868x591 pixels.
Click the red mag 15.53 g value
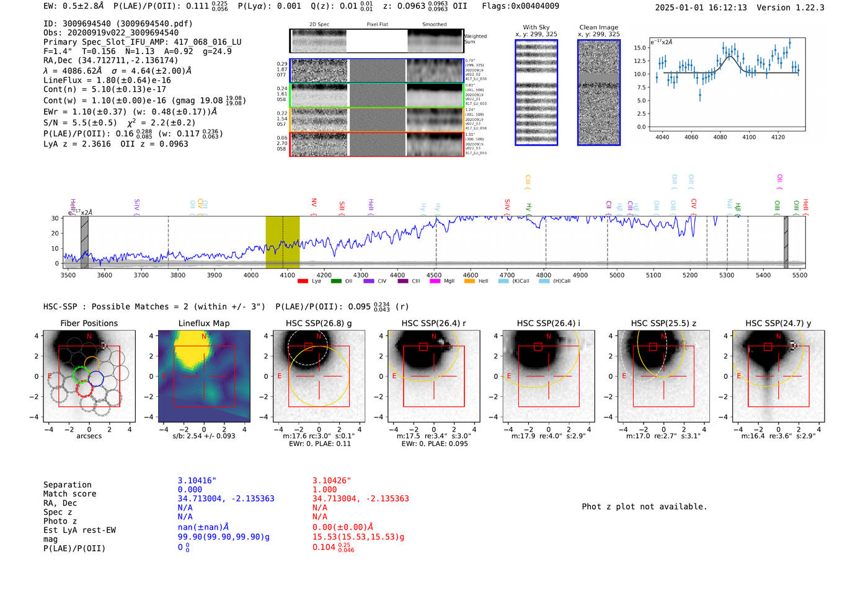[x=358, y=536]
